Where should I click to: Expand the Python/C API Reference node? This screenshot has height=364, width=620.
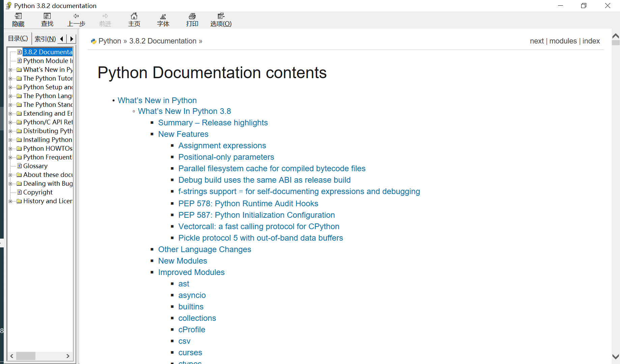pyautogui.click(x=10, y=122)
